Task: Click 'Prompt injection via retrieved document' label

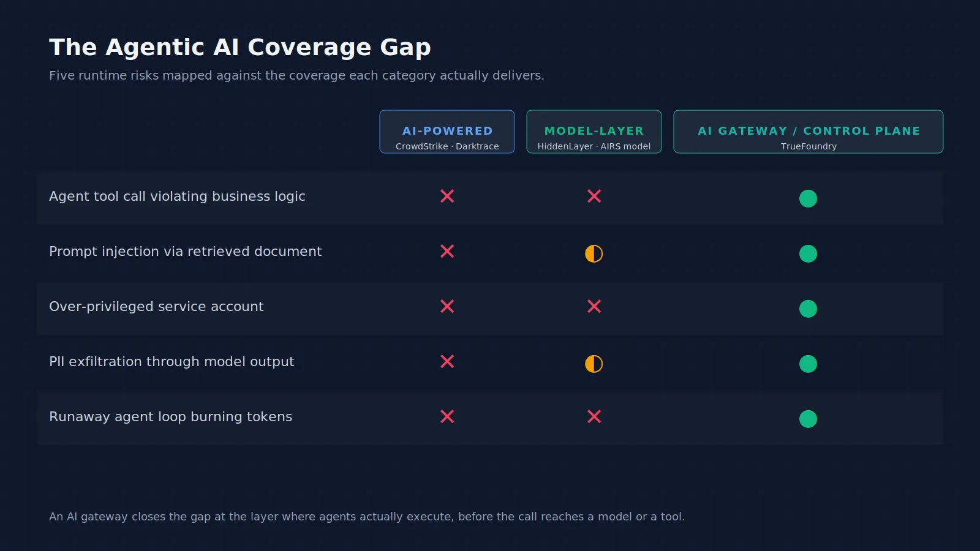Action: (185, 252)
